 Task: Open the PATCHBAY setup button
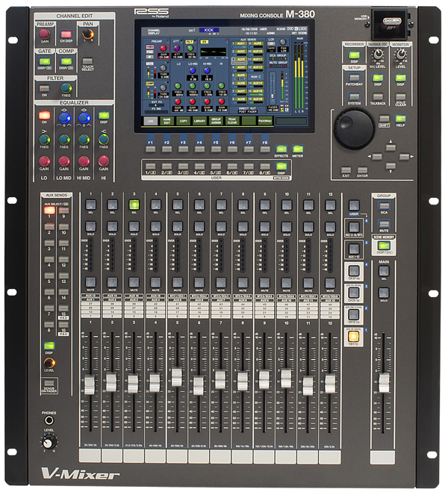(353, 78)
